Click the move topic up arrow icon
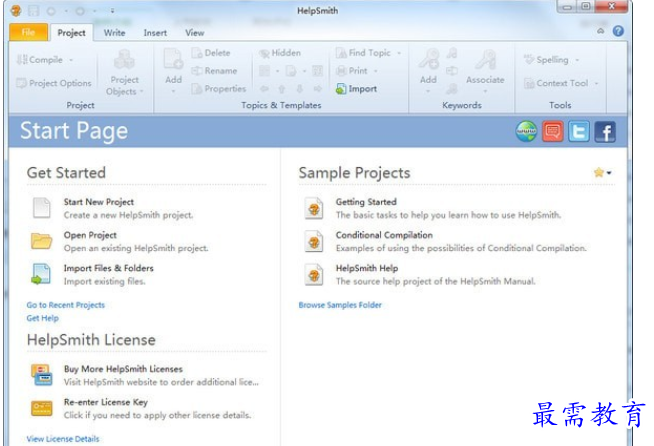 point(282,88)
